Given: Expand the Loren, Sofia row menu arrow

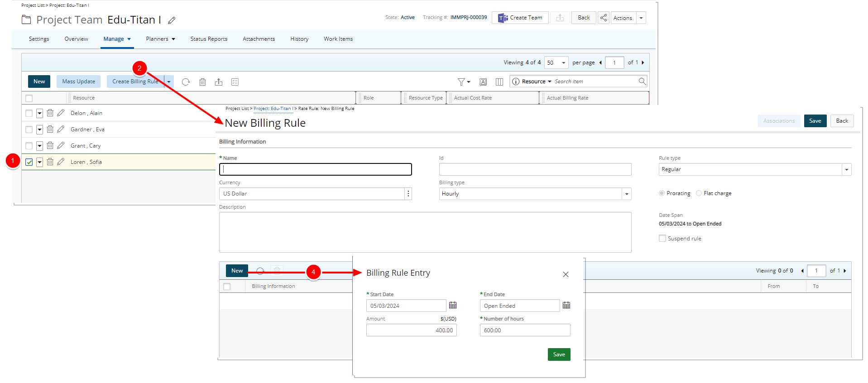Looking at the screenshot, I should [x=39, y=162].
